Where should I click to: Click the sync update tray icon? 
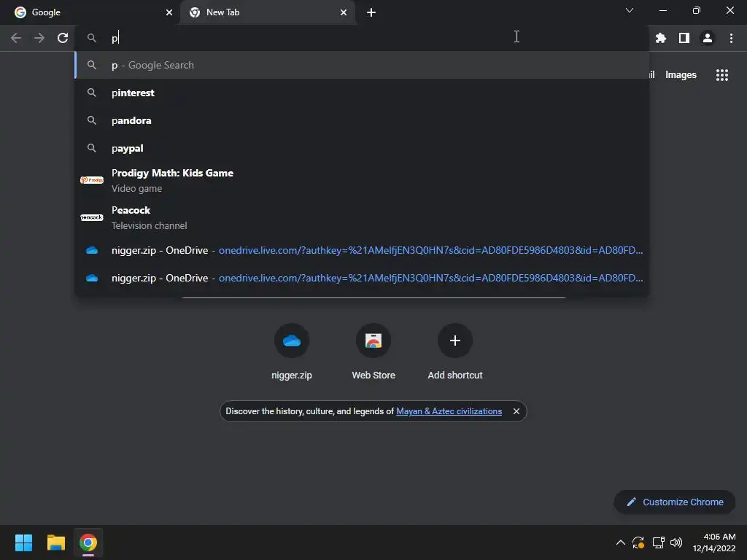(x=638, y=542)
